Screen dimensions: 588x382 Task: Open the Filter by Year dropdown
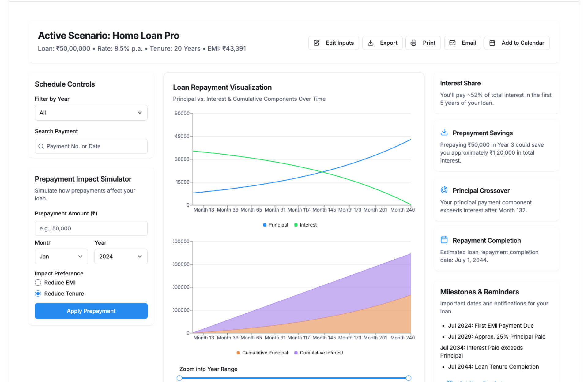[91, 113]
